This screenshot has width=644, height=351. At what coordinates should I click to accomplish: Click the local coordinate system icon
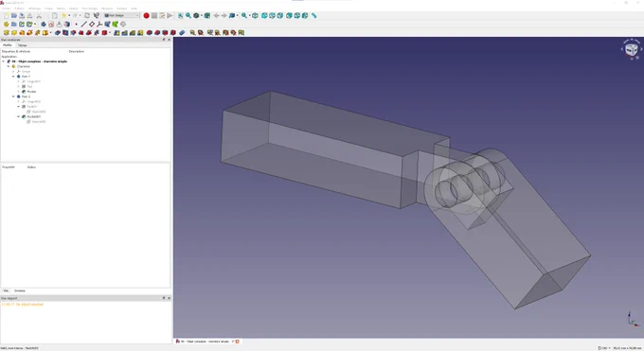(x=99, y=25)
